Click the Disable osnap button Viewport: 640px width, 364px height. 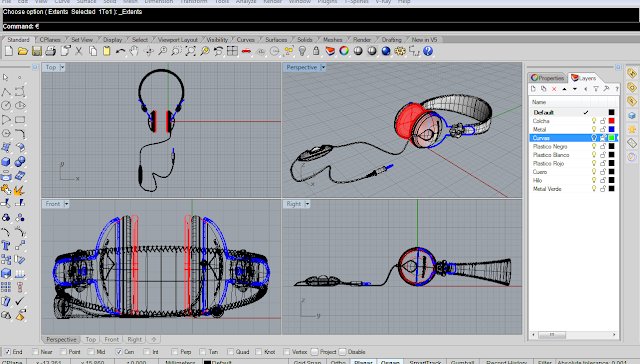pos(353,352)
